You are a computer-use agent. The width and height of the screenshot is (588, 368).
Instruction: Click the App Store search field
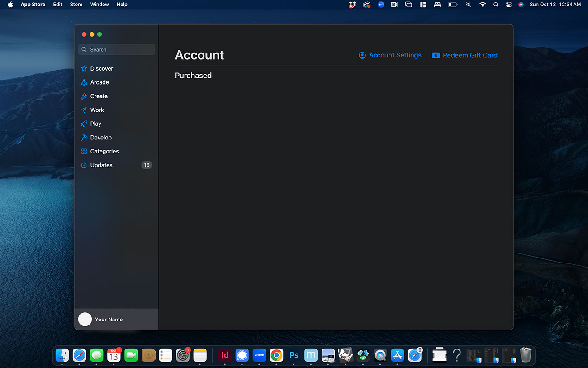(x=117, y=50)
